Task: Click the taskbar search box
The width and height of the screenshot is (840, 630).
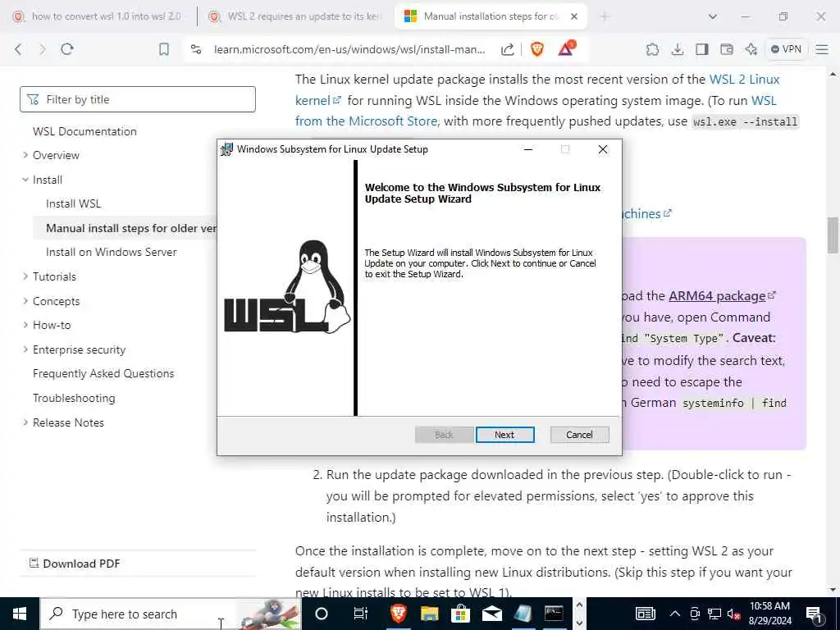Action: tap(171, 614)
